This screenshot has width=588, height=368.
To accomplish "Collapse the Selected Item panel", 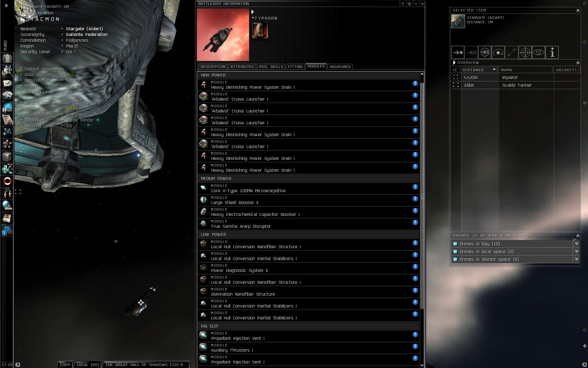I will click(578, 10).
